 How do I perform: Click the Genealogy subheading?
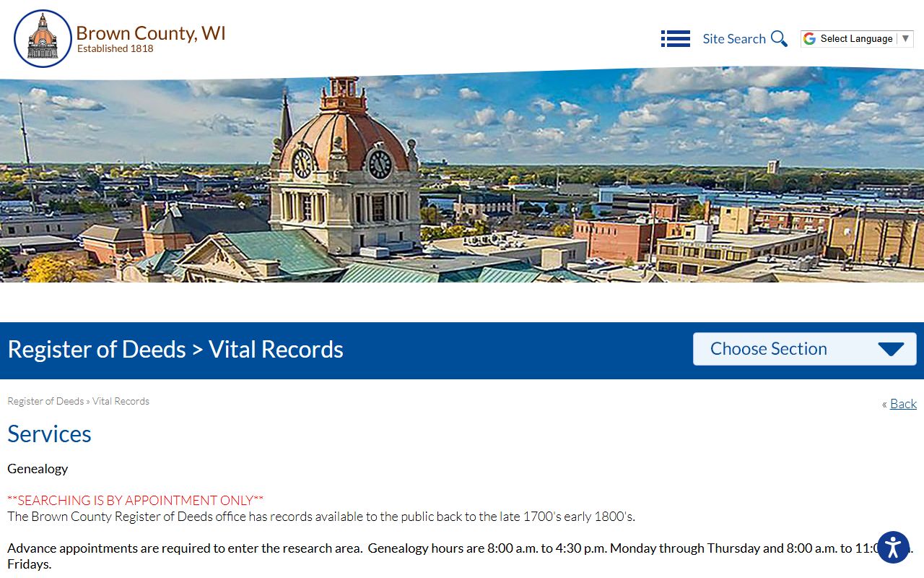click(38, 469)
